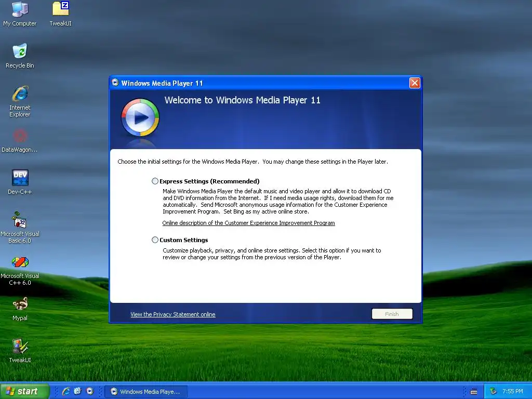
Task: Click the system tray notification icon
Action: coord(493,392)
